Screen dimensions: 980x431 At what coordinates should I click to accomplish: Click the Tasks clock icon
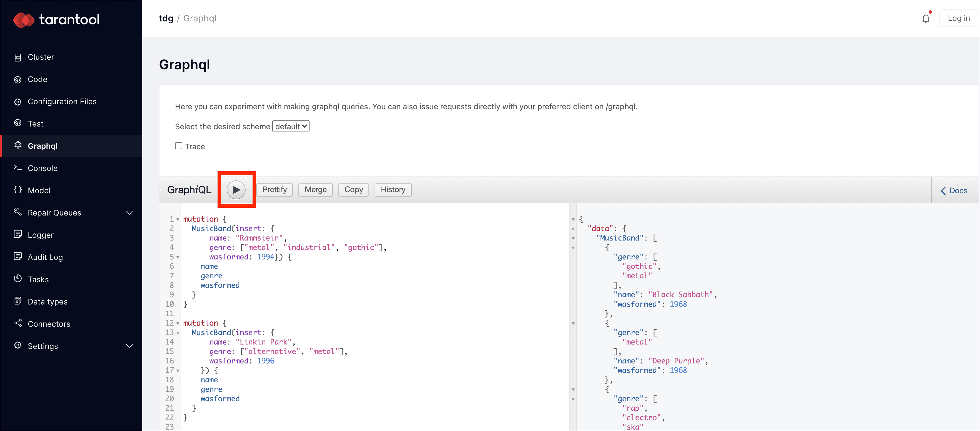click(18, 279)
